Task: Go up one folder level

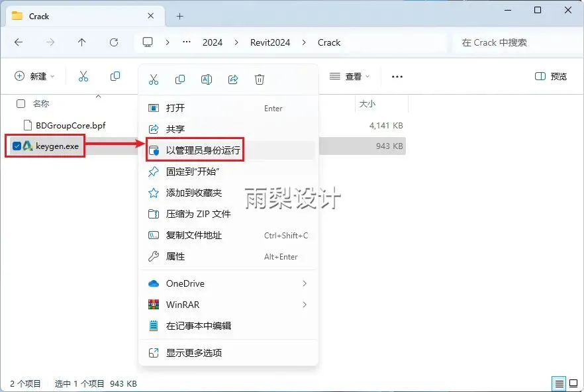Action: coord(82,42)
